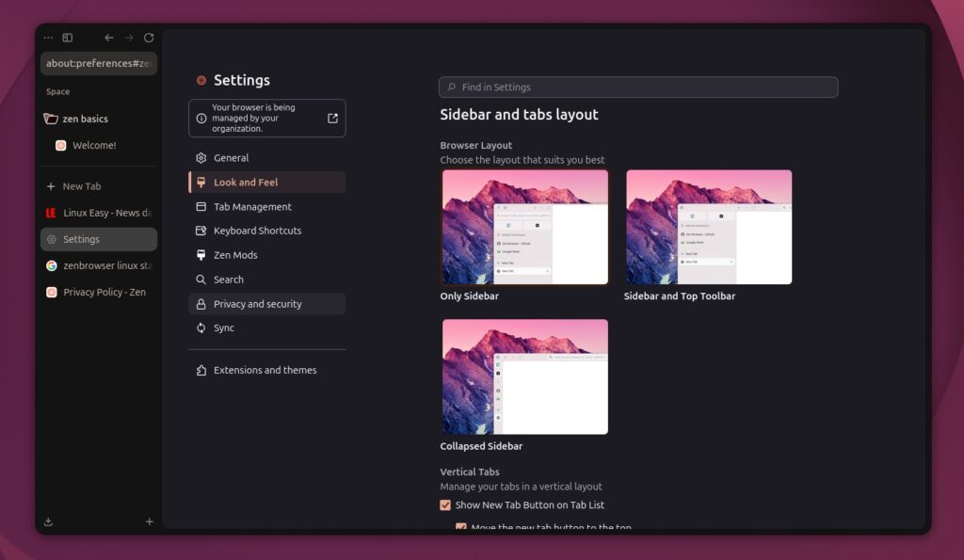The height and width of the screenshot is (560, 964).
Task: Click the sync arrows icon
Action: [201, 328]
